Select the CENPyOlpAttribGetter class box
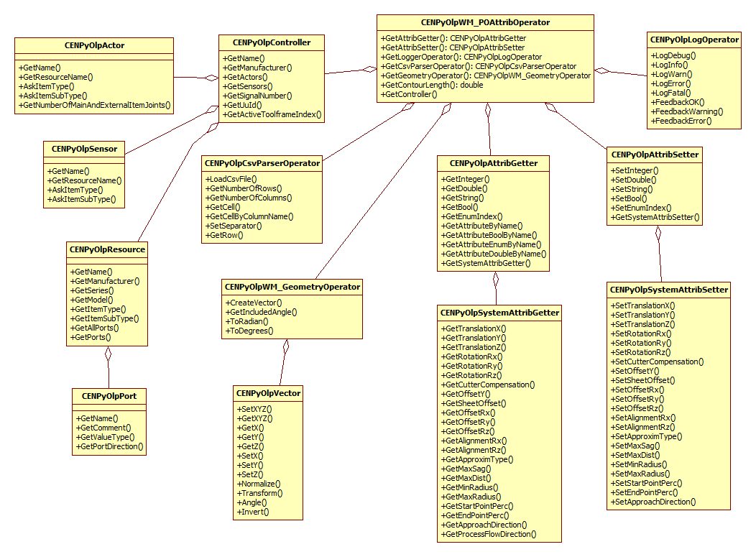 pos(492,163)
